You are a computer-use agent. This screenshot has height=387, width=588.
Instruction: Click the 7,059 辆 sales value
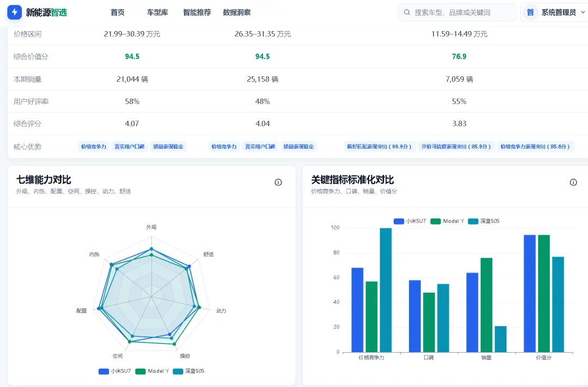pos(460,79)
